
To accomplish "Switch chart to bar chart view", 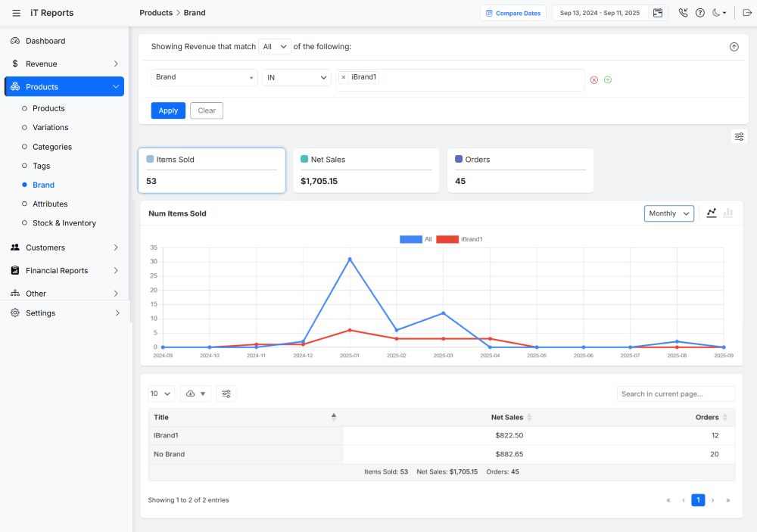I will point(727,213).
